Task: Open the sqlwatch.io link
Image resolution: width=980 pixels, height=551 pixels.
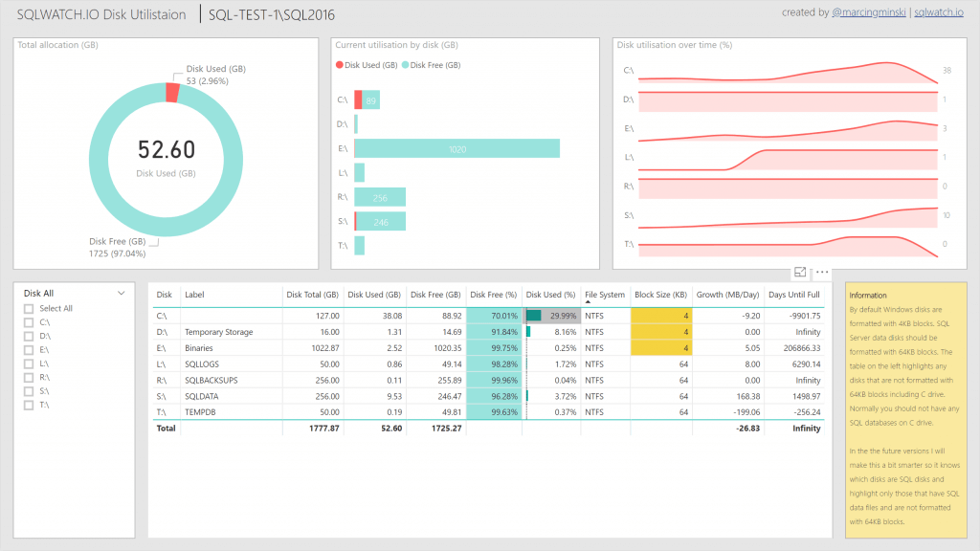Action: click(938, 12)
